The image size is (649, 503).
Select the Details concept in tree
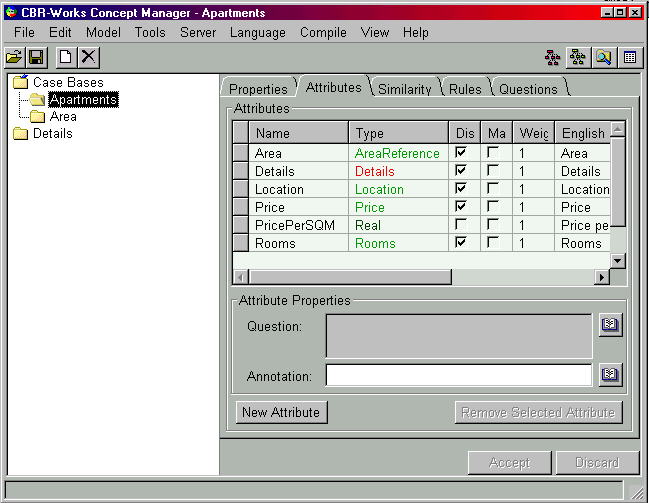pos(53,134)
